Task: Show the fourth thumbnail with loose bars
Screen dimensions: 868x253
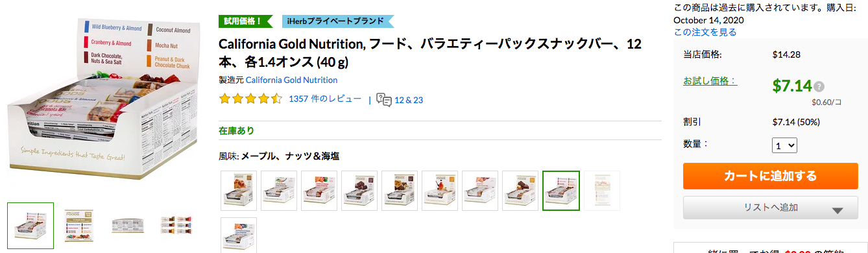Action: (x=175, y=226)
